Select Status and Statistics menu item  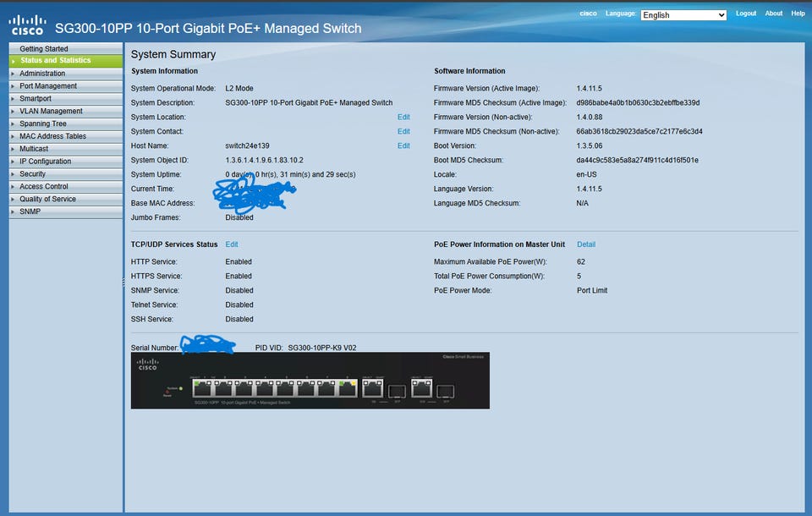(x=66, y=61)
